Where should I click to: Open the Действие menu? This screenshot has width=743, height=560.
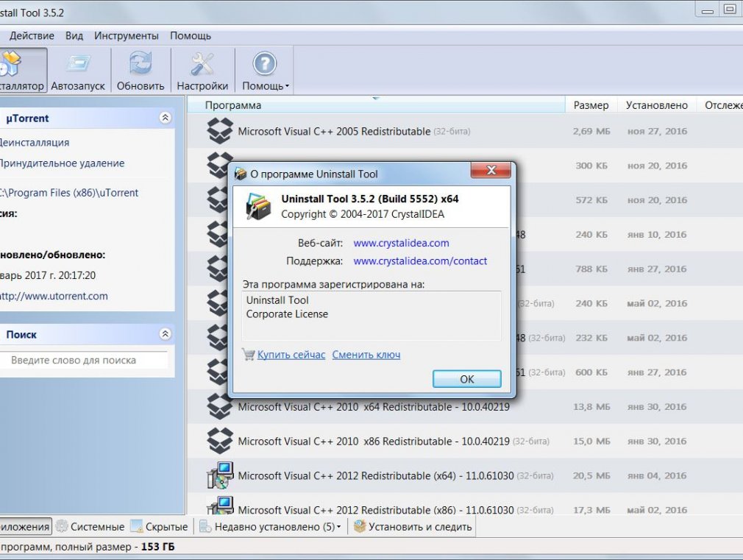pyautogui.click(x=32, y=36)
